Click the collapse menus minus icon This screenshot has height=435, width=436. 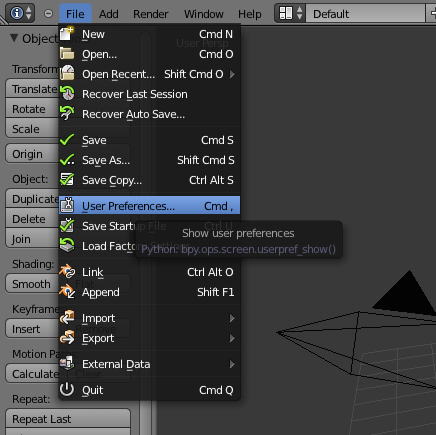point(48,13)
